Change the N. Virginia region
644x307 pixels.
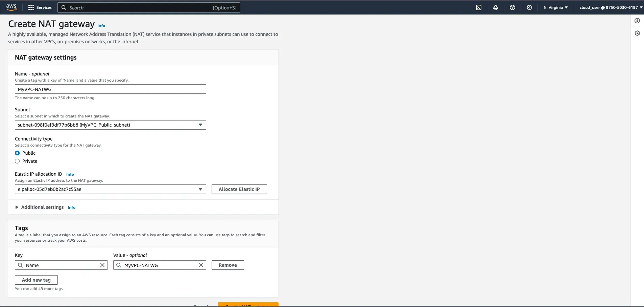tap(555, 7)
